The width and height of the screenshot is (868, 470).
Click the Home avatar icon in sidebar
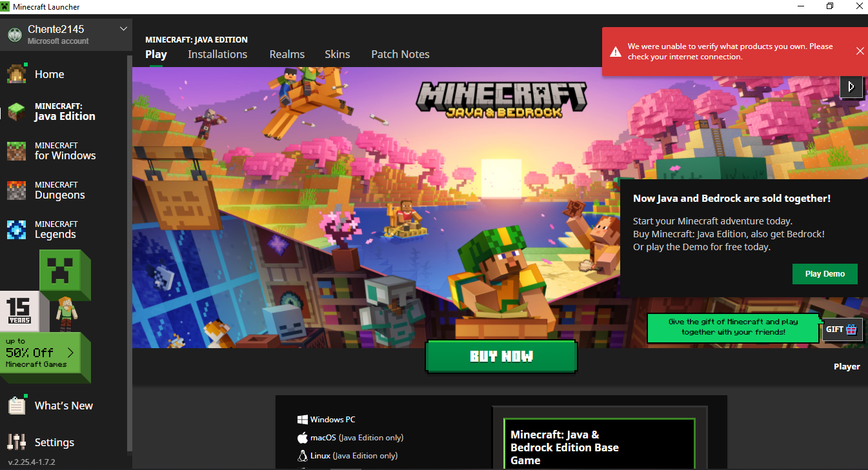16,74
